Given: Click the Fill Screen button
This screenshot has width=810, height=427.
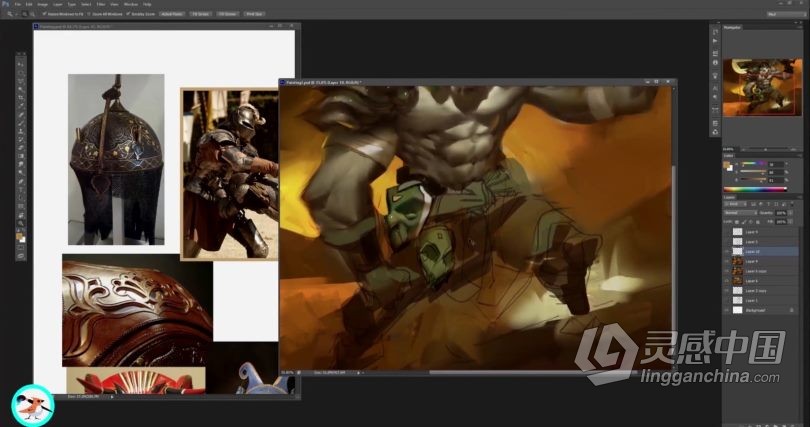Looking at the screenshot, I should [x=227, y=14].
